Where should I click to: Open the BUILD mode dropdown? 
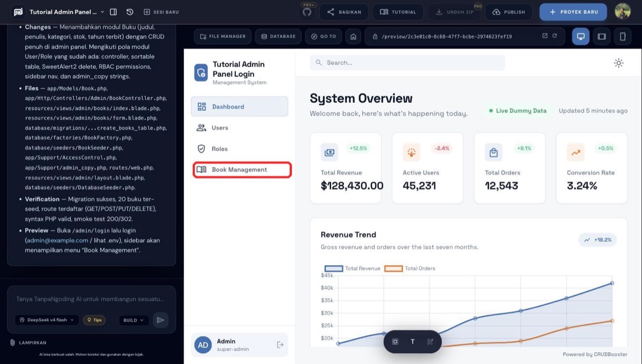click(x=134, y=320)
